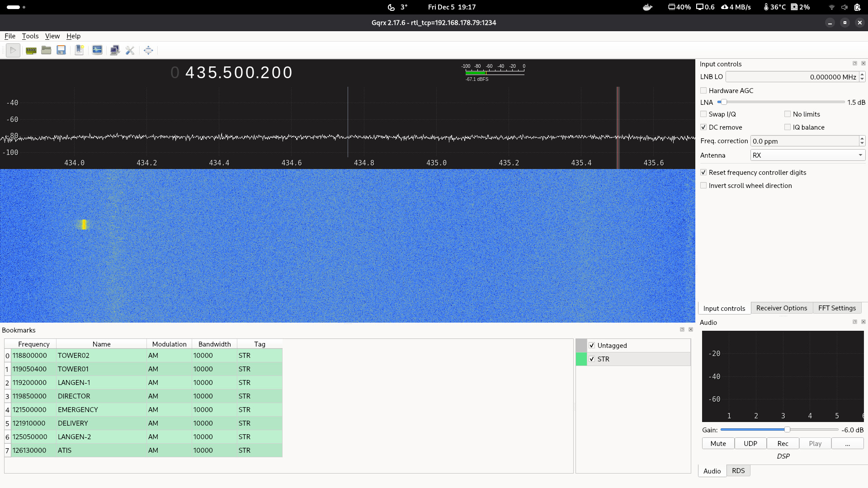
Task: Toggle fullscreen with the arrows icon
Action: [148, 50]
